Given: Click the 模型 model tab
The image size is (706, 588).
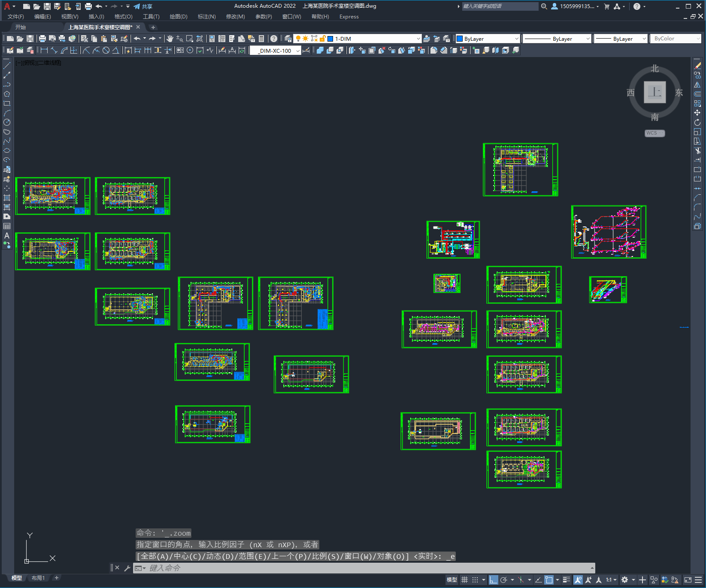Looking at the screenshot, I should point(16,578).
